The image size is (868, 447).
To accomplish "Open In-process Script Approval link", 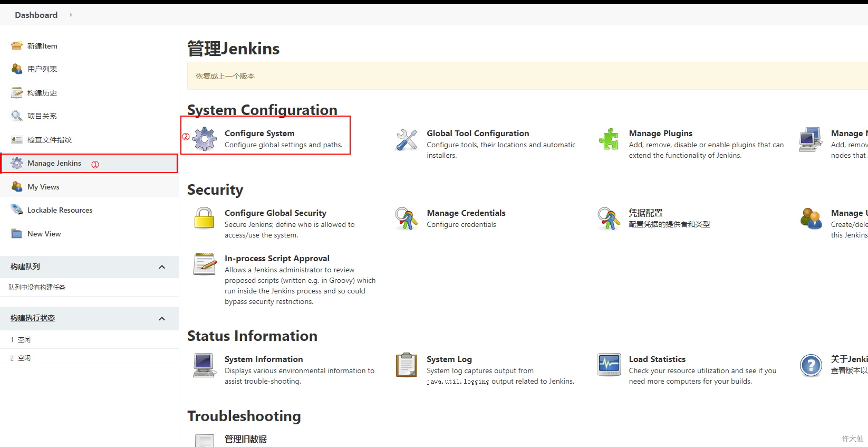I will point(277,259).
